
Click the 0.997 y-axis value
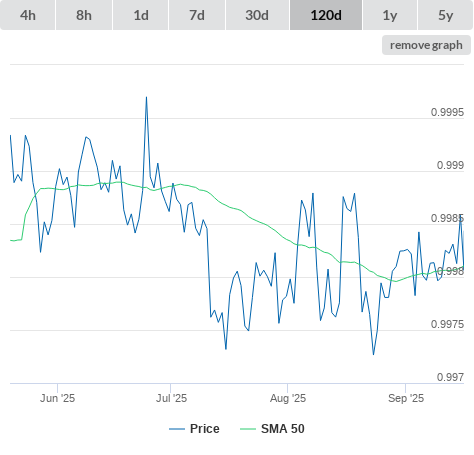point(450,377)
